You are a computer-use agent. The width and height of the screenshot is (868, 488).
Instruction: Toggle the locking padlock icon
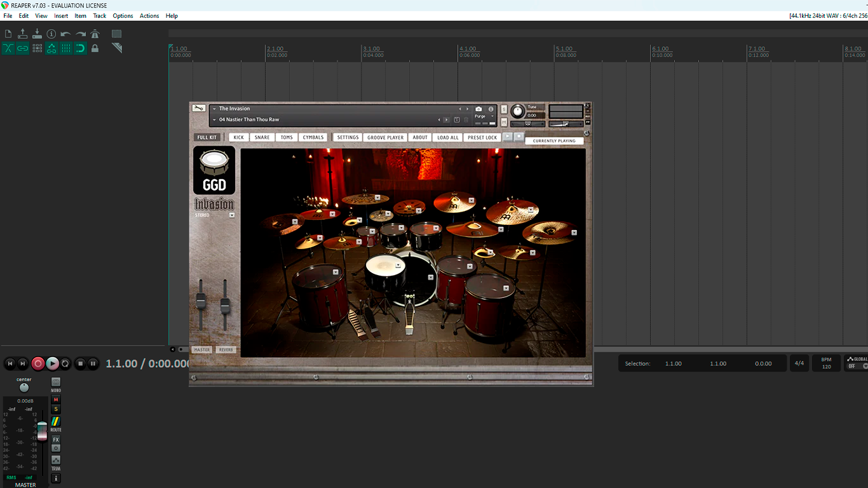[95, 48]
